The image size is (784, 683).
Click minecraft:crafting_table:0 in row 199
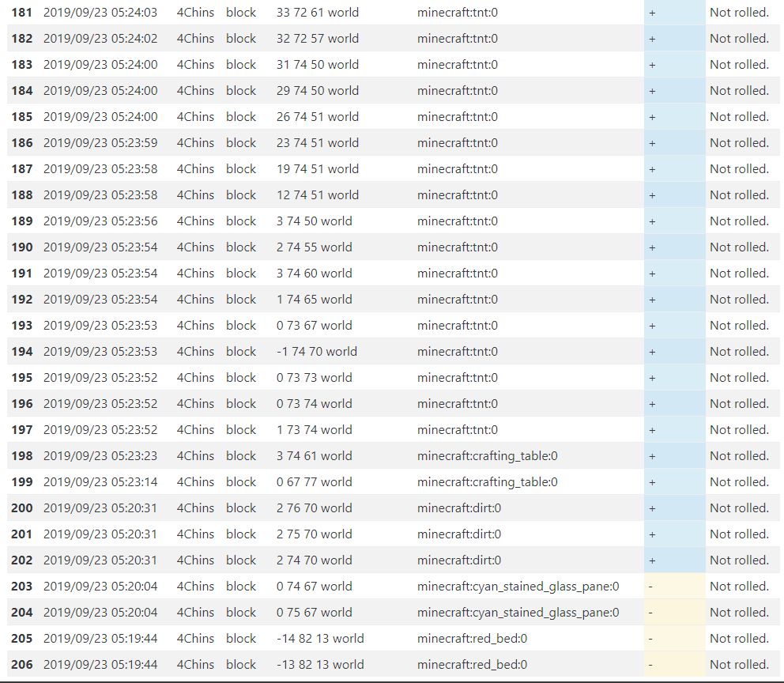[x=488, y=481]
